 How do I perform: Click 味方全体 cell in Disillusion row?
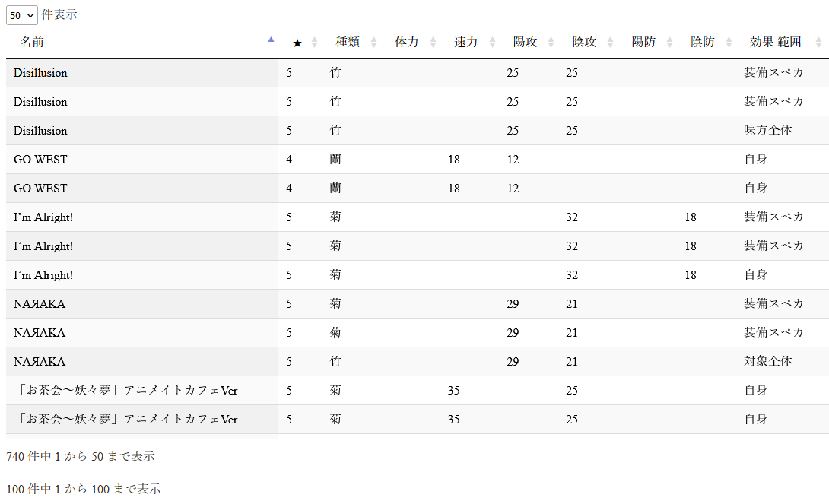tap(767, 131)
